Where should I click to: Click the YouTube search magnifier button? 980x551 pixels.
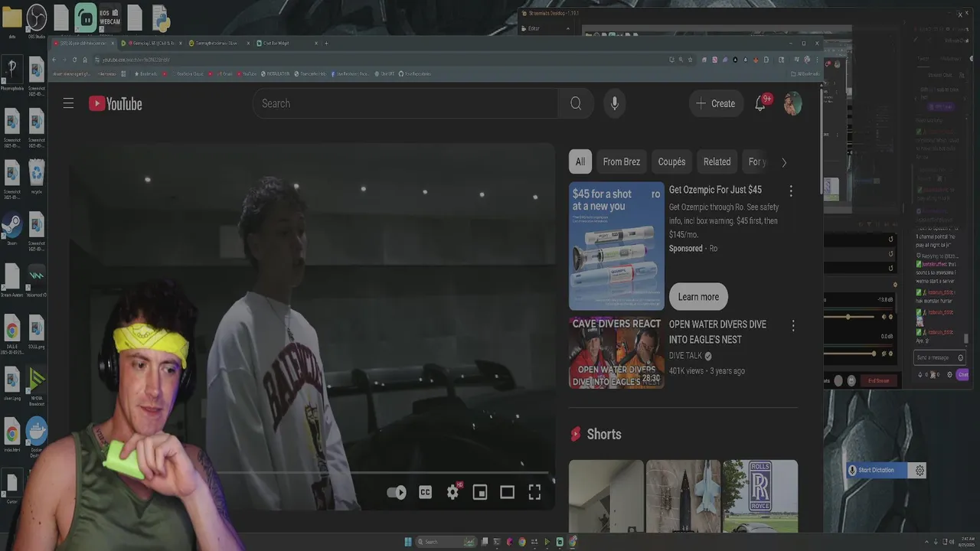[576, 103]
